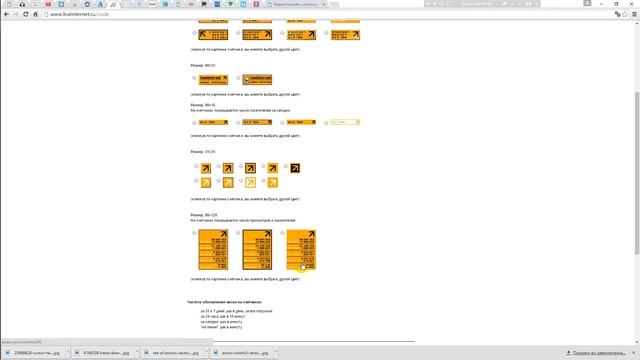This screenshot has width=640, height=360.
Task: Close the downloads bar
Action: (x=633, y=353)
